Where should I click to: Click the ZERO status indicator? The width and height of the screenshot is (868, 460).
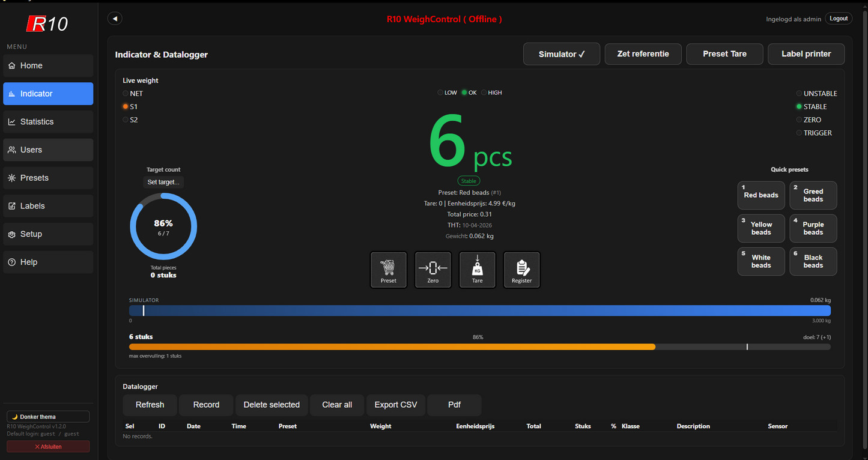[x=809, y=120]
